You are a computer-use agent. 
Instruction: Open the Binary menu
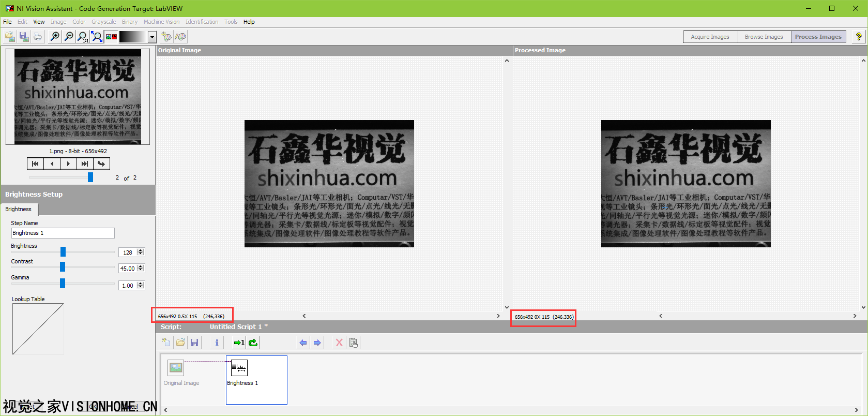(x=130, y=22)
